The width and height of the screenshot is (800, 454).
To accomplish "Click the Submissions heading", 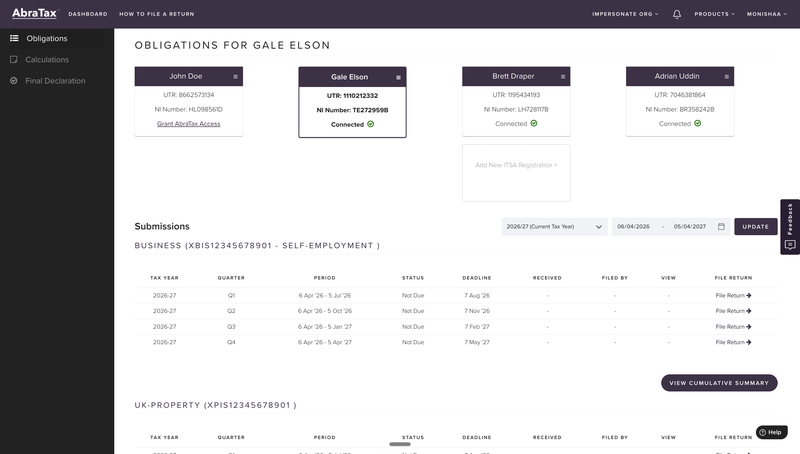I will tap(162, 226).
